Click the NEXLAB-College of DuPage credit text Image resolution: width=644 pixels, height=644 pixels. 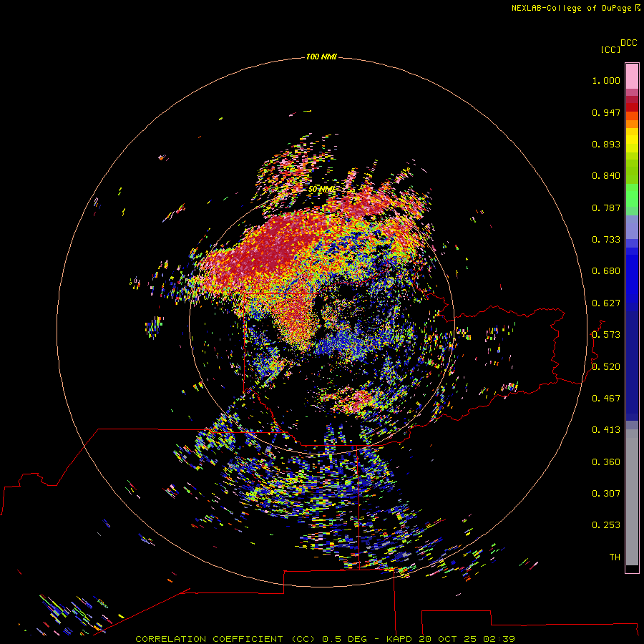571,8
